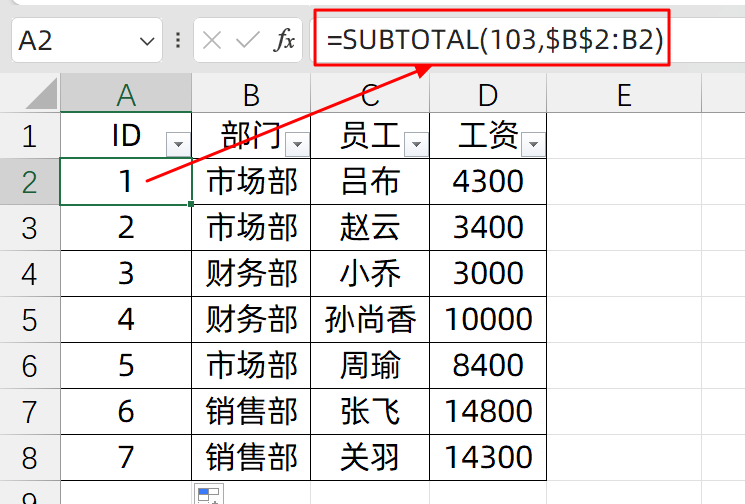Select cell A2 containing 1
Viewport: 745px width, 504px height.
pos(126,181)
